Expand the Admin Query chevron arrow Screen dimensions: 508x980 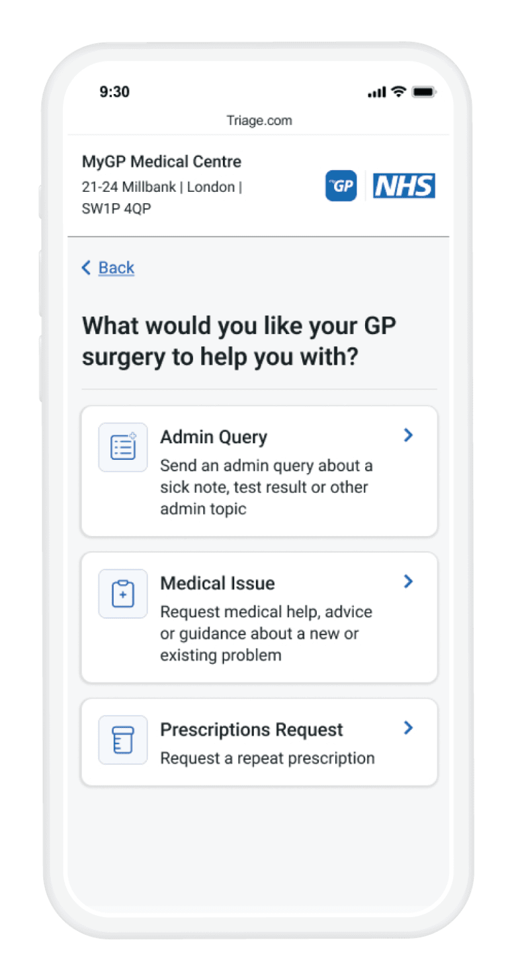coord(408,435)
